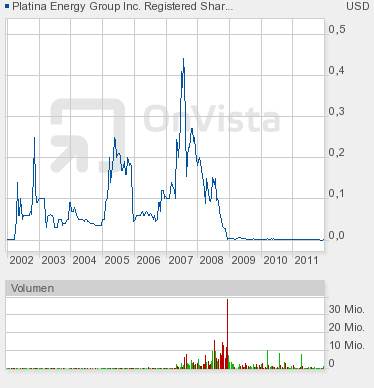
Task: Click the USD currency label
Action: tap(358, 6)
